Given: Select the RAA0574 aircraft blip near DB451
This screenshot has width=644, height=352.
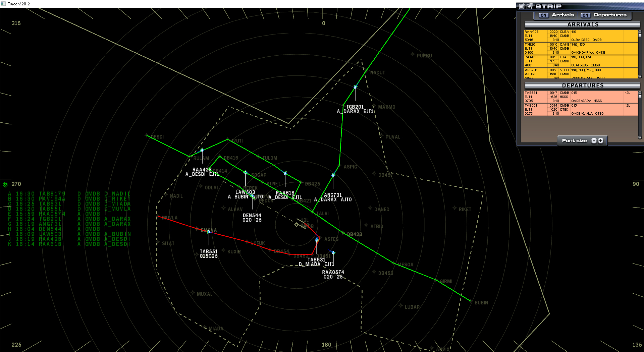Looking at the screenshot, I should click(x=333, y=253).
